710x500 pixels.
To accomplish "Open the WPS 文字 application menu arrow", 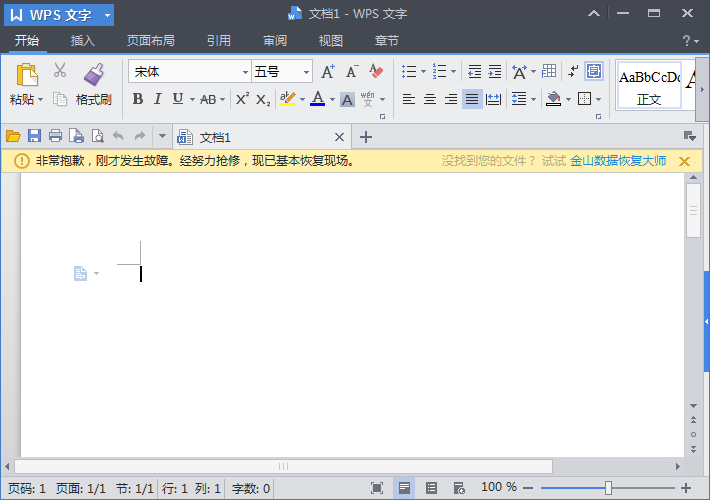I will click(x=107, y=15).
